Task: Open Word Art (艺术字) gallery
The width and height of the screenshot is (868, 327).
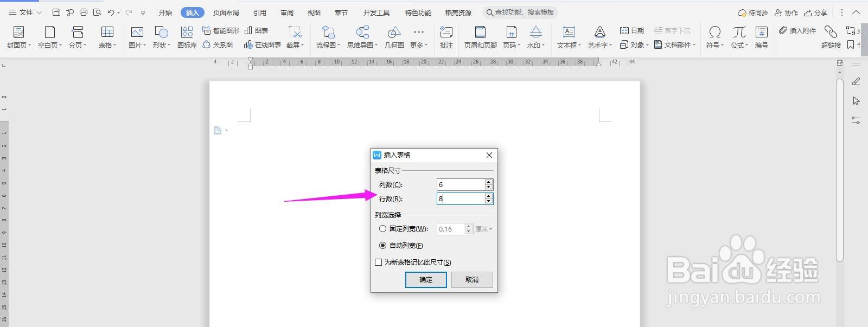Action: (x=600, y=37)
